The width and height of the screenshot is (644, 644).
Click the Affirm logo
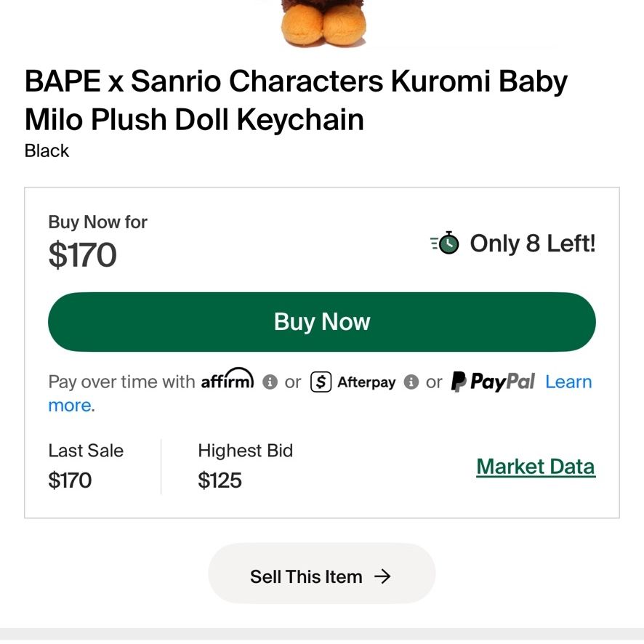click(x=227, y=379)
